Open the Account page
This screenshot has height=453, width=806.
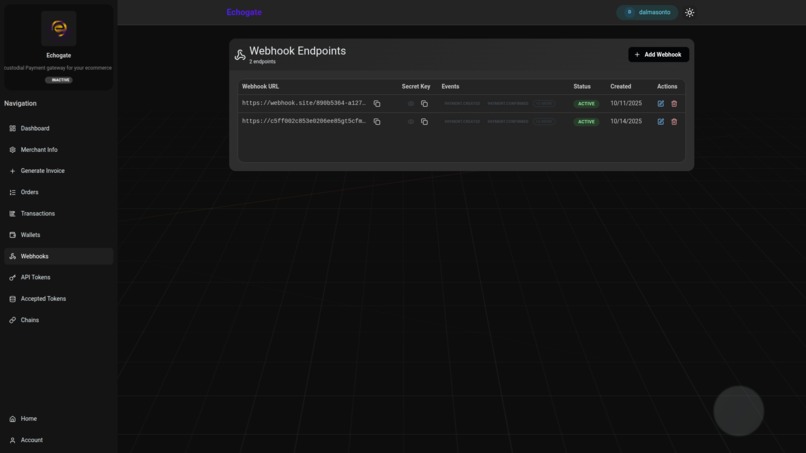[x=59, y=440]
